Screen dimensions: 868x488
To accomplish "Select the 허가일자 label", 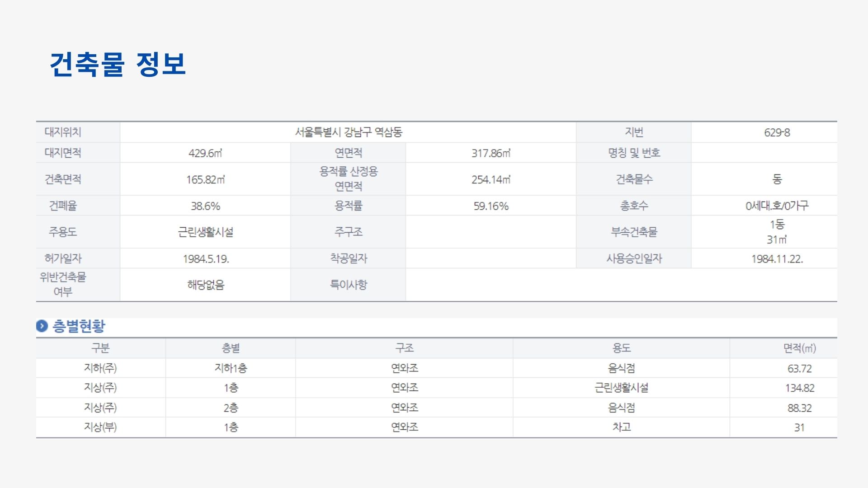I will [63, 258].
